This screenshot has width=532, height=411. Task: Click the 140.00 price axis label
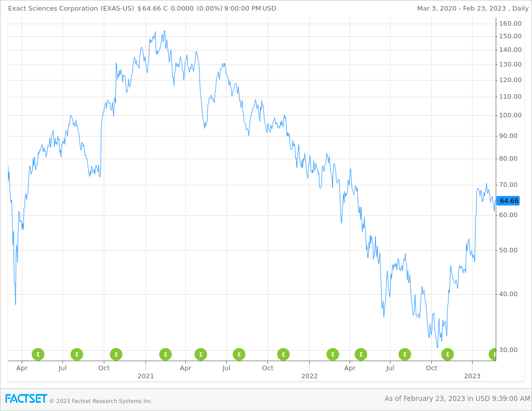(x=510, y=49)
